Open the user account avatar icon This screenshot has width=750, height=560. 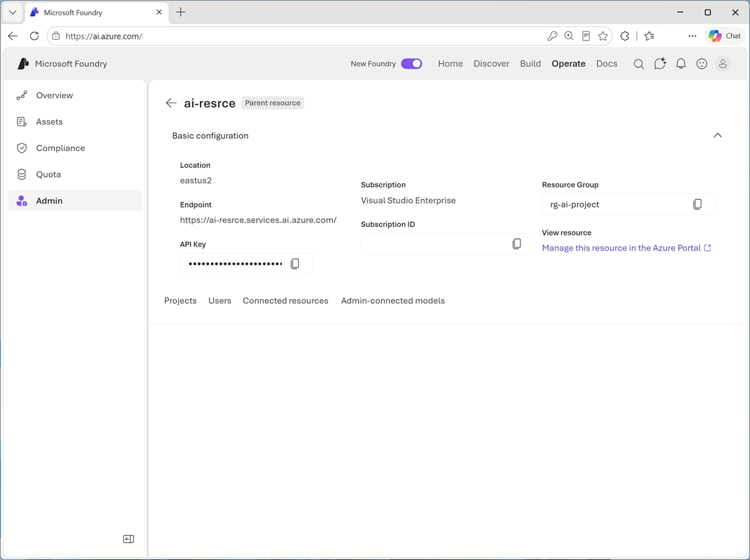pos(722,64)
